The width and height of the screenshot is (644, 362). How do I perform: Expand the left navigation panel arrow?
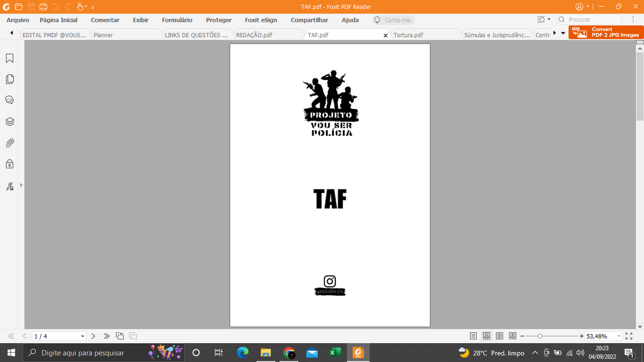tap(21, 185)
